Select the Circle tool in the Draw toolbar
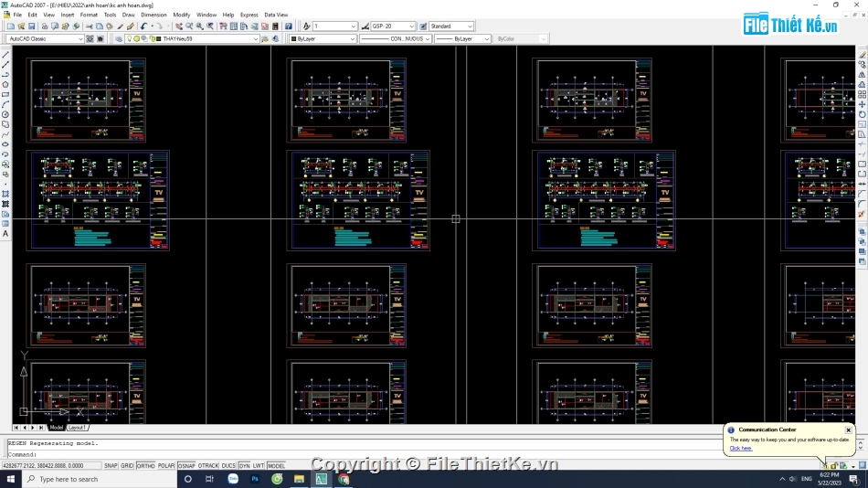 tap(5, 114)
